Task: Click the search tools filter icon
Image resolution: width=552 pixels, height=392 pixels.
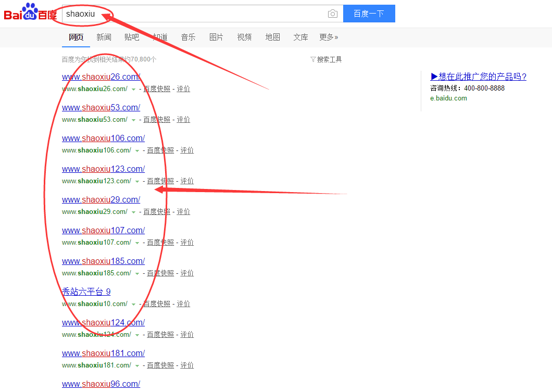Action: click(x=313, y=60)
